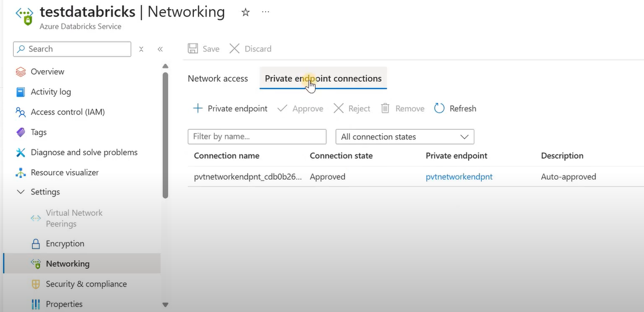Click the Reject button label

(x=360, y=109)
